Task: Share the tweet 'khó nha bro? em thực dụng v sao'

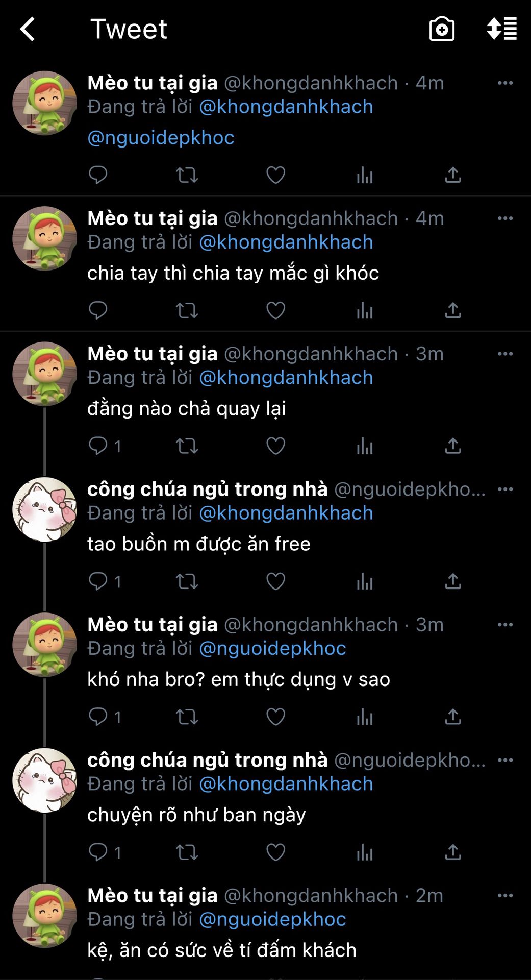Action: tap(453, 717)
